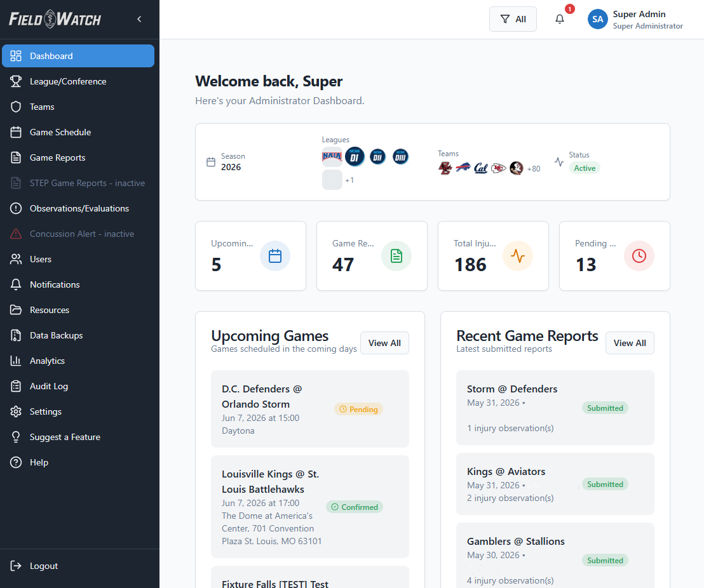Click the Active status badge

click(585, 168)
